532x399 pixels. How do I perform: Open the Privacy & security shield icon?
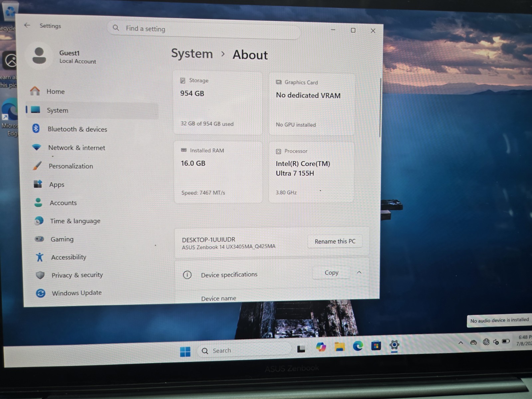pyautogui.click(x=40, y=275)
